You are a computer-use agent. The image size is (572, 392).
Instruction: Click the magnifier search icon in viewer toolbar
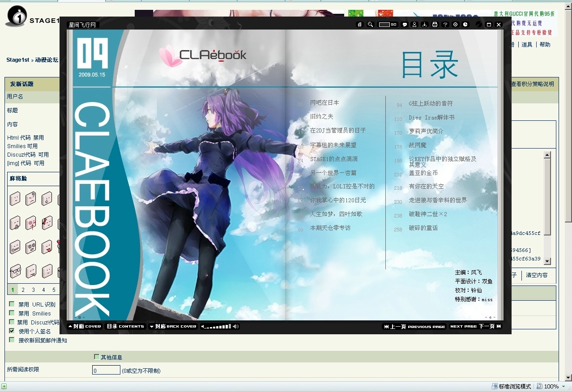[370, 25]
